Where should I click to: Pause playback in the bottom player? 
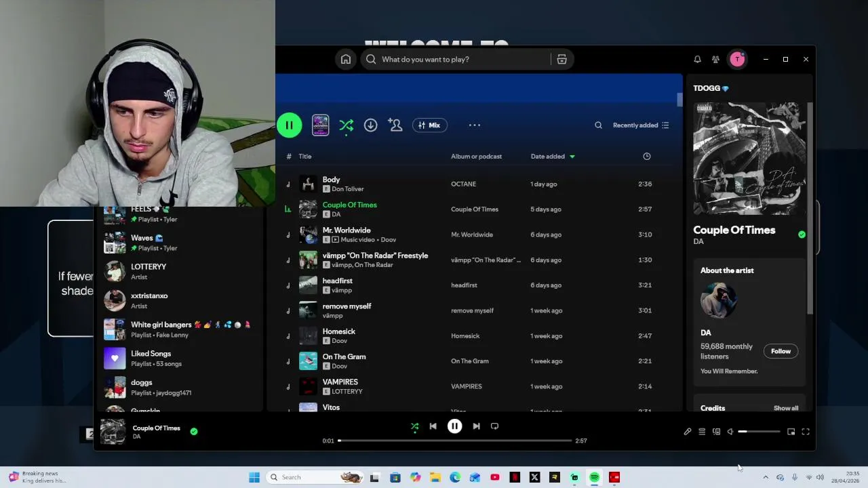pyautogui.click(x=454, y=426)
